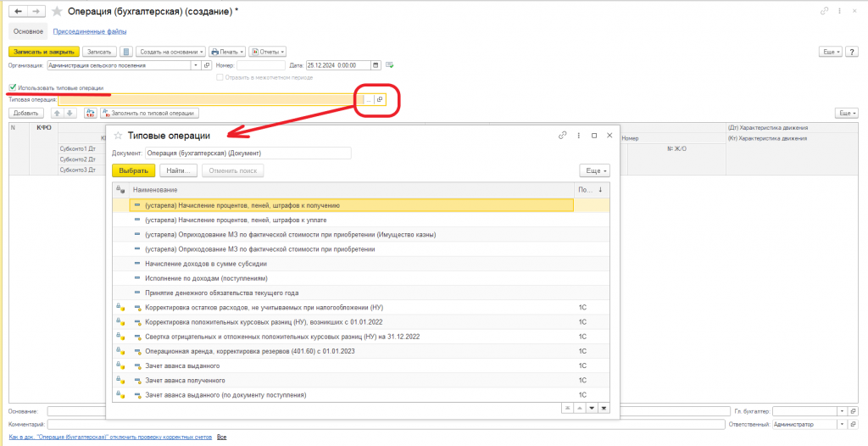Maximize the Типовые операции dialog
Screen dimensions: 868x446
pos(594,135)
